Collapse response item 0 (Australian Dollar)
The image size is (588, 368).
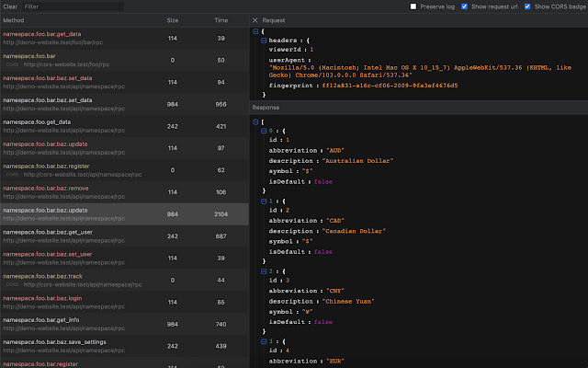point(264,130)
